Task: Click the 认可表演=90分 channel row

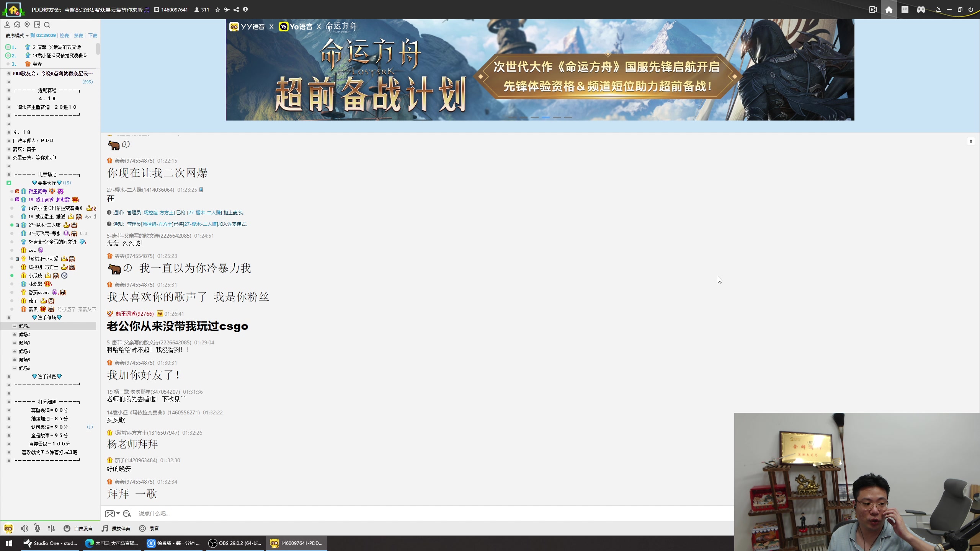Action: pos(50,427)
